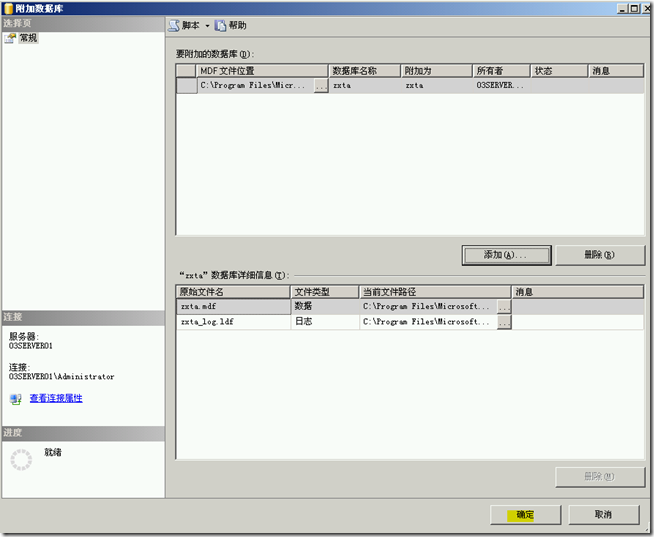This screenshot has height=537, width=654.
Task: Click the 确定 button
Action: (x=525, y=515)
